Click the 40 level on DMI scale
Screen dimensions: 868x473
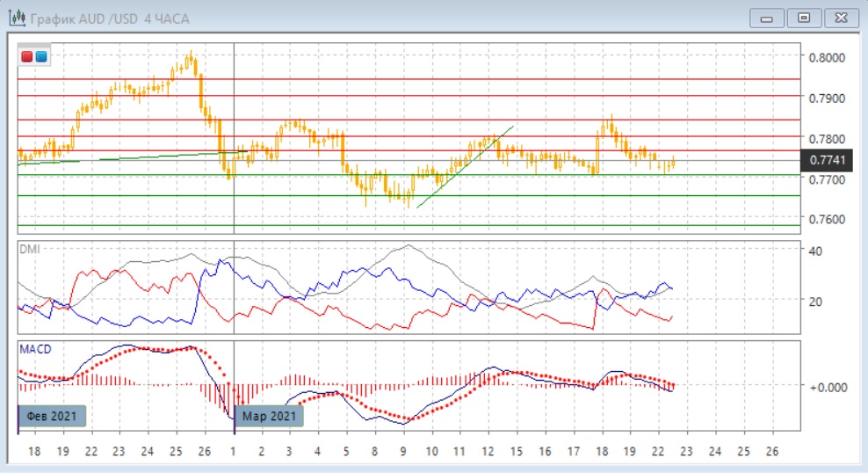814,251
